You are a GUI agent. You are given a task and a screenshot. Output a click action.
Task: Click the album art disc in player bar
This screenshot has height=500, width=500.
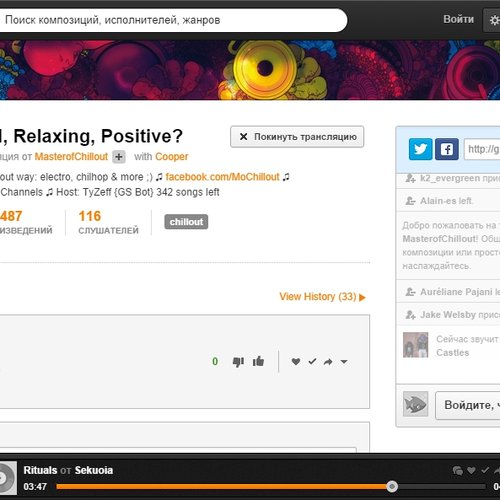tap(7, 478)
